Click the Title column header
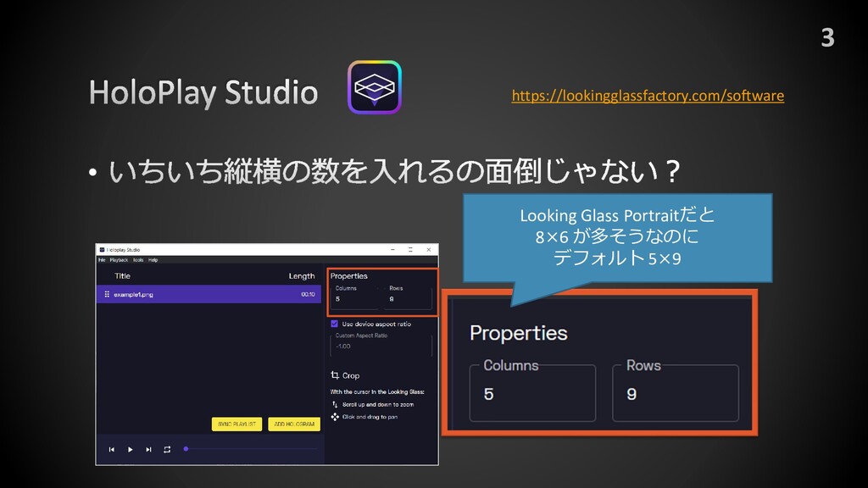Image resolution: width=868 pixels, height=488 pixels. tap(122, 275)
